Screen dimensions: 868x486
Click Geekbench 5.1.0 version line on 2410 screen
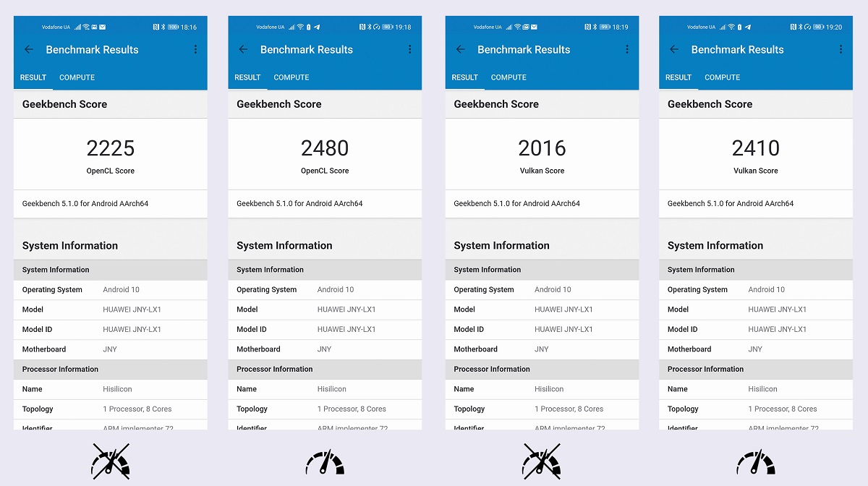click(731, 204)
